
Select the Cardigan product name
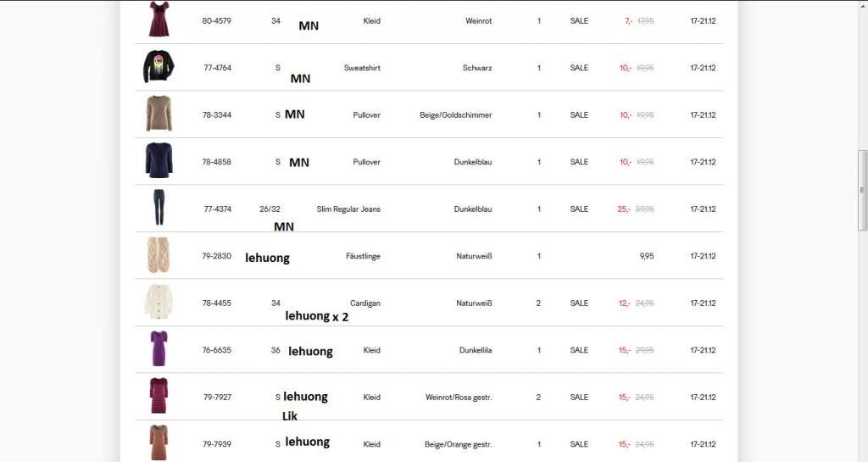coord(365,303)
